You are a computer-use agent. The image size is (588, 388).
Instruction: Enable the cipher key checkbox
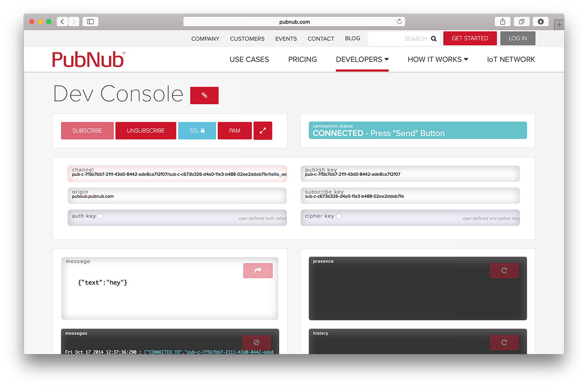pyautogui.click(x=339, y=215)
